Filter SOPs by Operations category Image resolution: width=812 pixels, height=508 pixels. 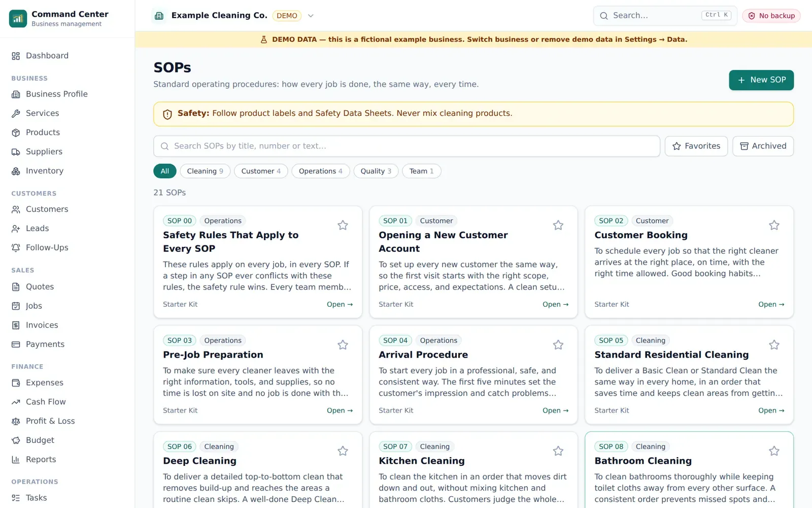tap(321, 171)
